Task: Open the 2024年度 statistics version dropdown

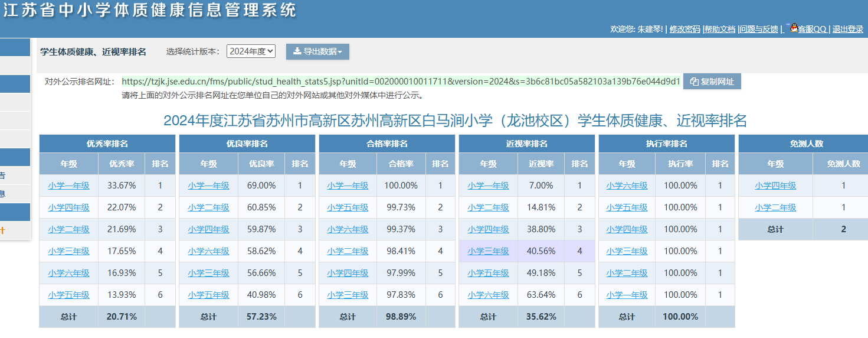Action: pos(251,51)
